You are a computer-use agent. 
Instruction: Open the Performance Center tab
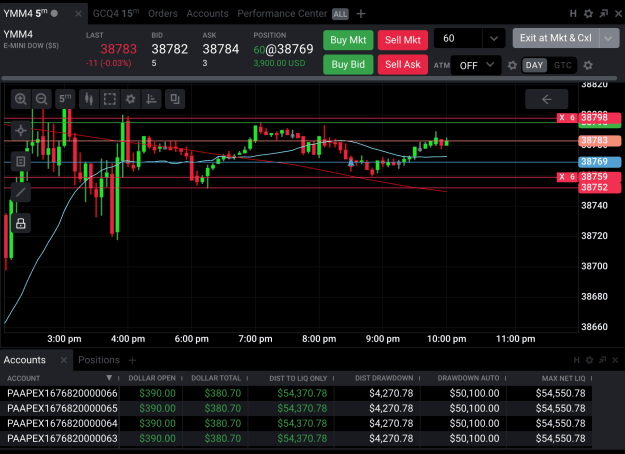click(282, 14)
